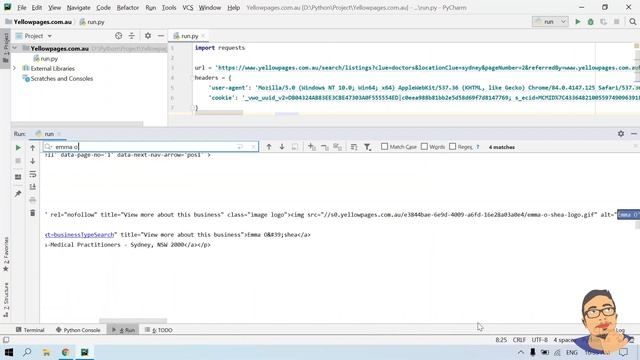Open the Refactor menu
Image resolution: width=640 pixels, height=360 pixels.
127,7
